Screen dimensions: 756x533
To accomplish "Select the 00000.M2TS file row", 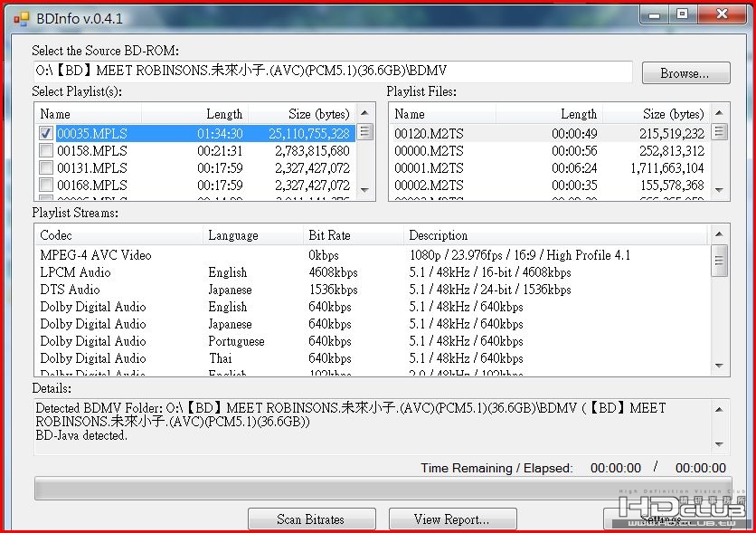I will (x=550, y=150).
